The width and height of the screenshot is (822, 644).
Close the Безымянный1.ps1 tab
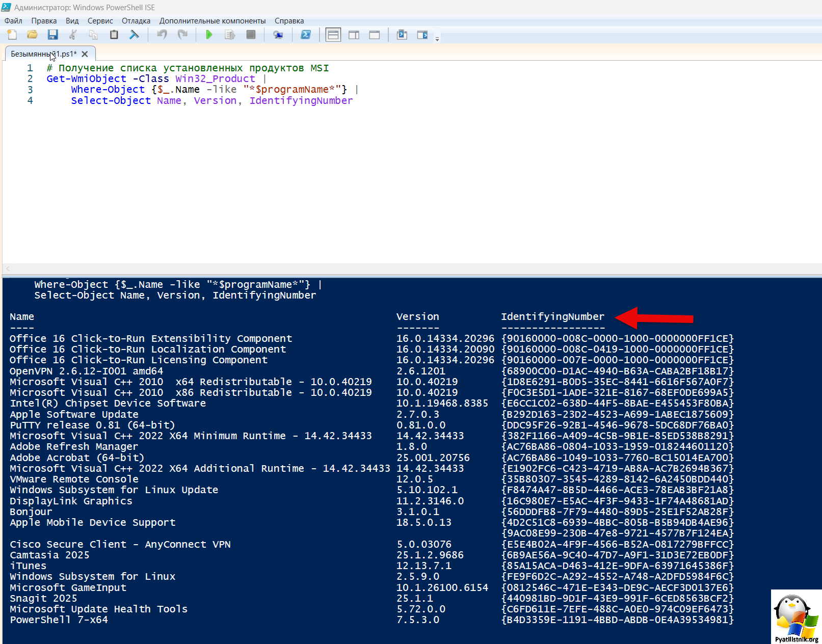tap(85, 54)
